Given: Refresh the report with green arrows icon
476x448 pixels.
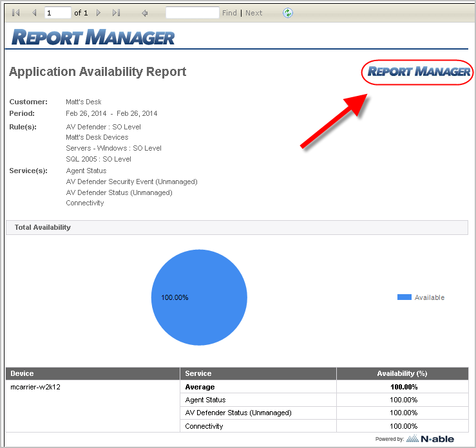Looking at the screenshot, I should [288, 13].
